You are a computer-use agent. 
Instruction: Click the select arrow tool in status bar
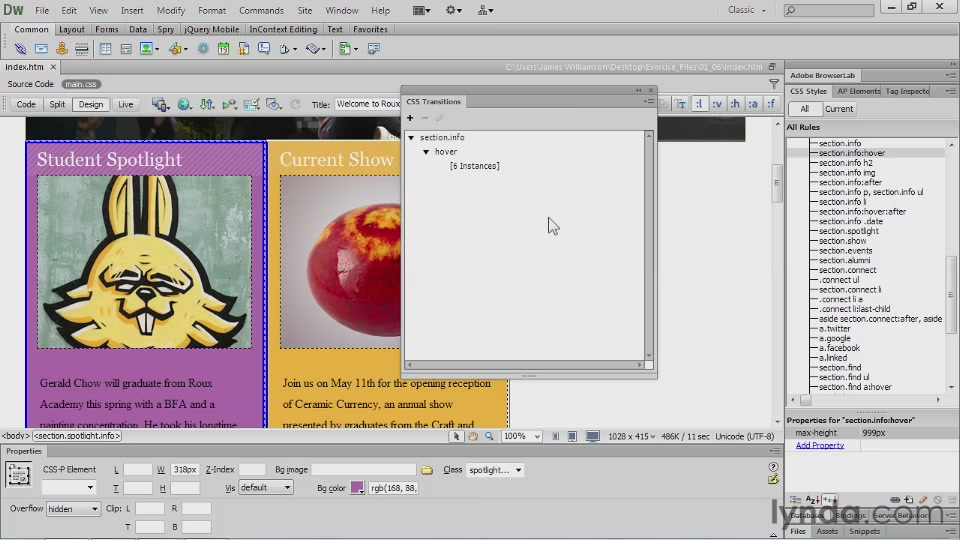(456, 436)
